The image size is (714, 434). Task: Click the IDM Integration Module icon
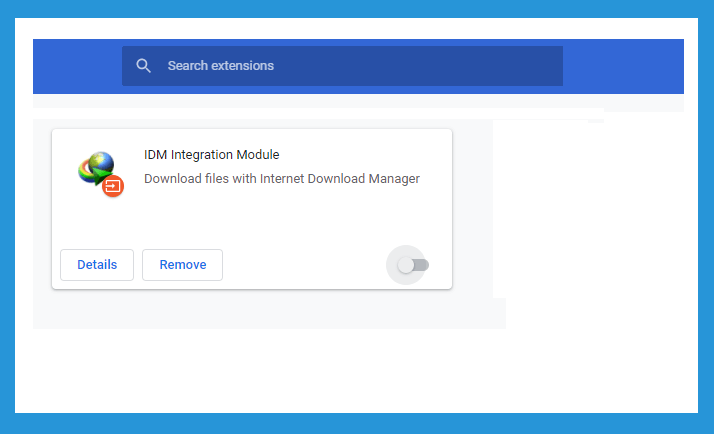click(101, 174)
